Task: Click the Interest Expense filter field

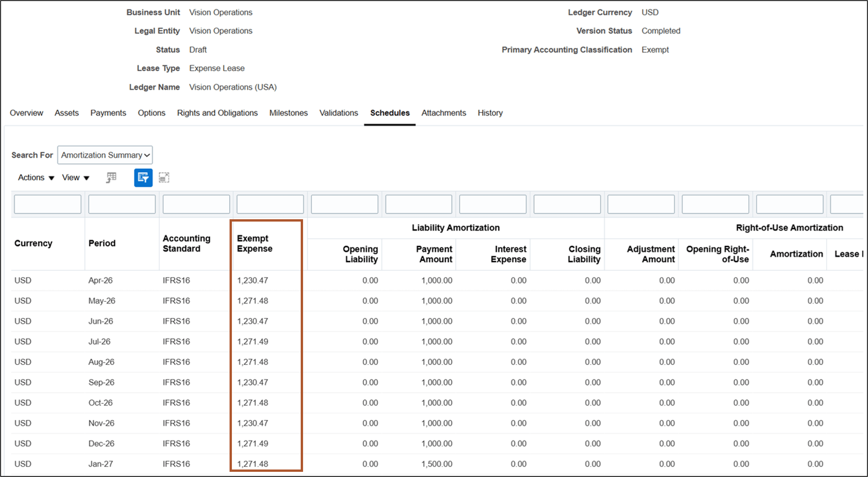Action: click(493, 204)
